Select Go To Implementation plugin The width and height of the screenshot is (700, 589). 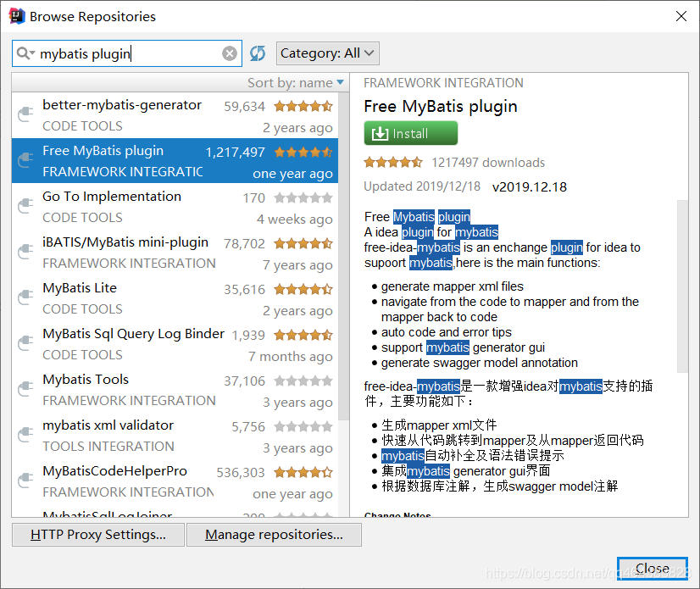175,207
